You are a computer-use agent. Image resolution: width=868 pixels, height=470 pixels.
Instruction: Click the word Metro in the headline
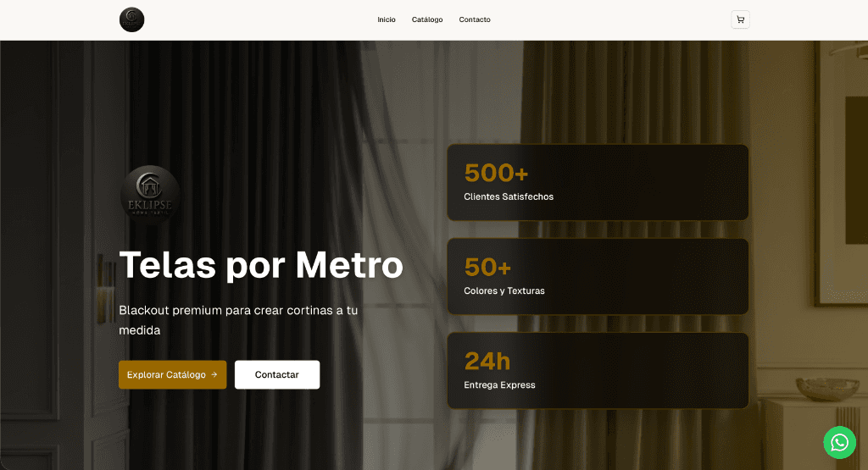(349, 265)
